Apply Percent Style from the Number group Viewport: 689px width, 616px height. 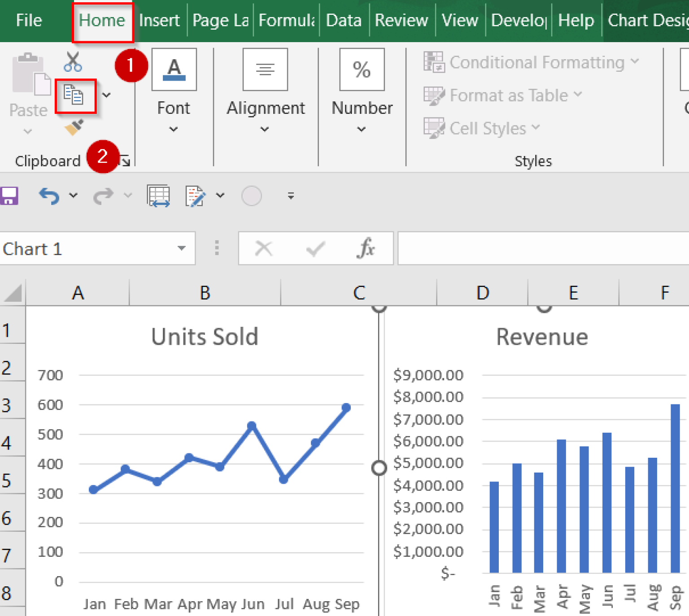click(362, 69)
